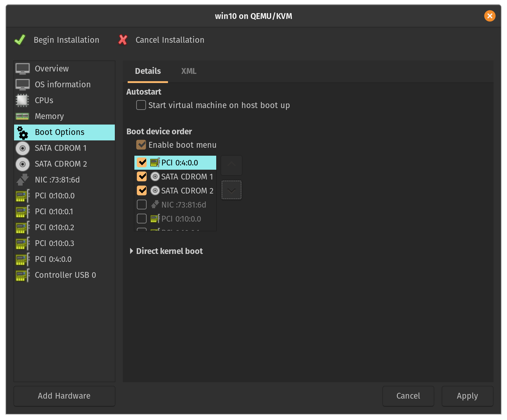Open Overview via its monitor icon
This screenshot has height=420, width=507.
pos(22,69)
